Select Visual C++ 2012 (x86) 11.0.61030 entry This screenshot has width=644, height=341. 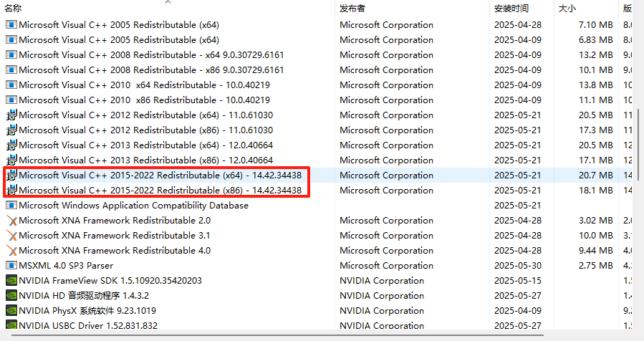146,130
